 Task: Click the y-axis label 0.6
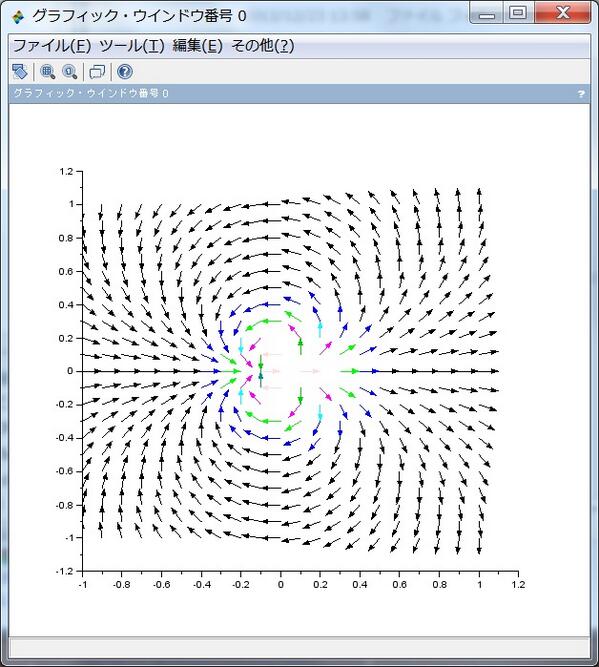(x=66, y=271)
